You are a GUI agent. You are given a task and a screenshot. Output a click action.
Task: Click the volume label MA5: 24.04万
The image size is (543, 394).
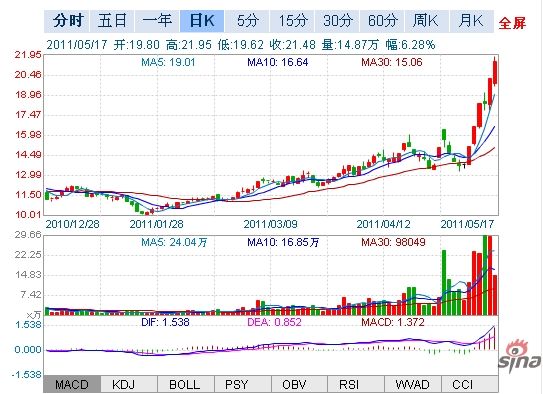[174, 242]
